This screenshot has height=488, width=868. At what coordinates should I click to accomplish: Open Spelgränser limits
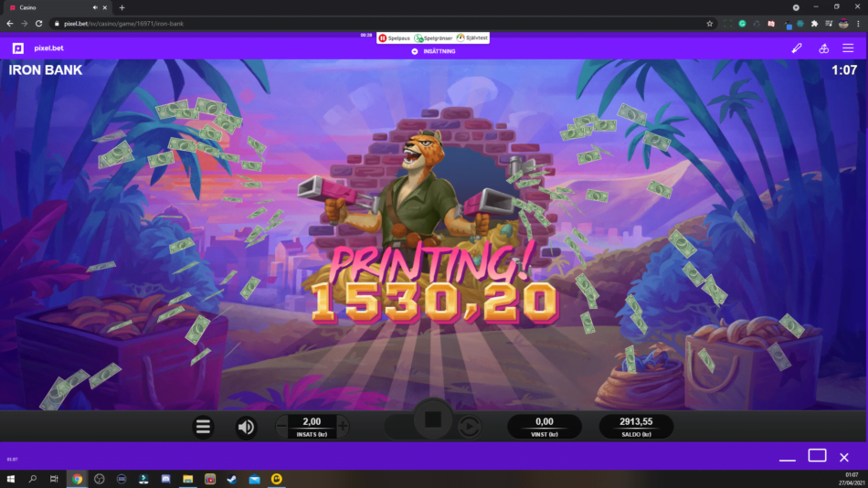433,38
